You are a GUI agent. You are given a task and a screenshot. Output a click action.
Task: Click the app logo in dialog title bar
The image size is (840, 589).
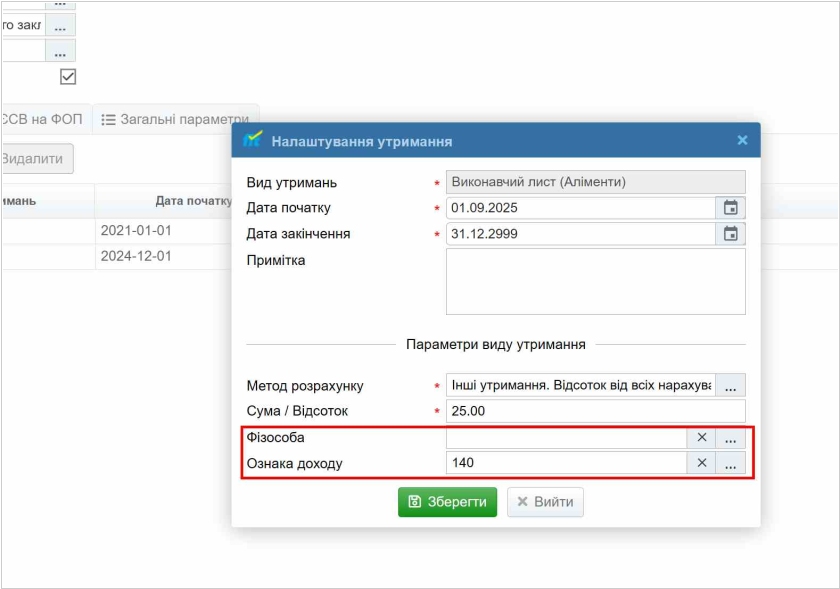tap(253, 140)
